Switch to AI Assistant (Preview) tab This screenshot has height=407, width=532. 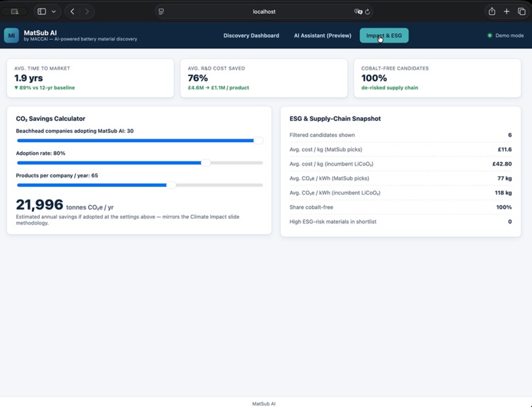322,36
